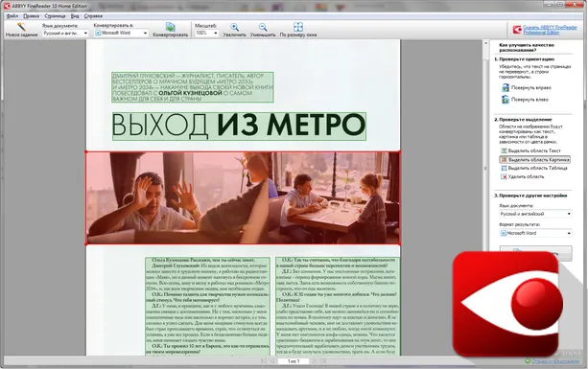The height and width of the screenshot is (369, 588).
Task: Click the vertical scrollbar of document view
Action: click(485, 150)
